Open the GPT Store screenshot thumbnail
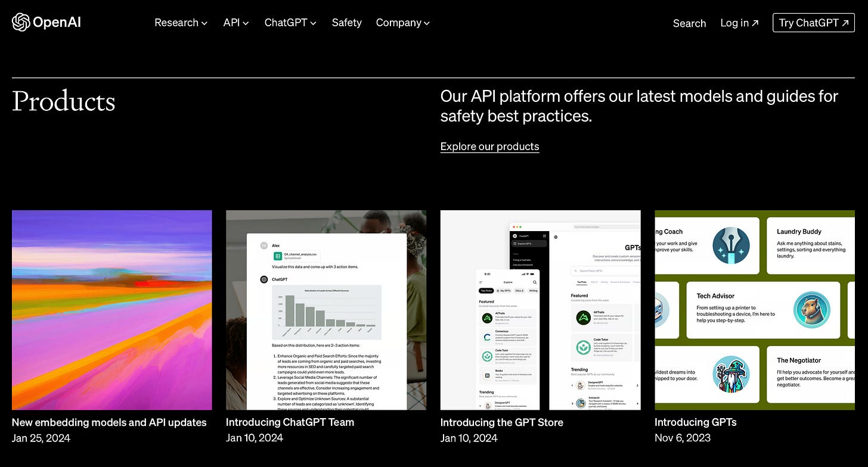This screenshot has height=467, width=868. click(541, 310)
